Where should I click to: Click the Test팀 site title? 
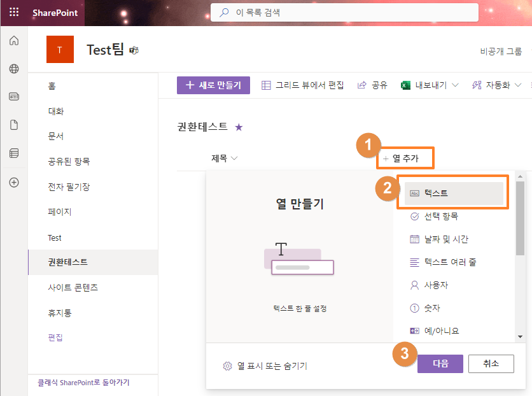(105, 50)
